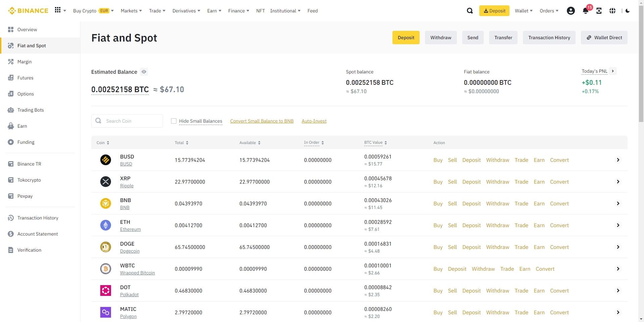Click Convert Small Balance to BNB link
Screen dimensions: 644x322
(262, 121)
